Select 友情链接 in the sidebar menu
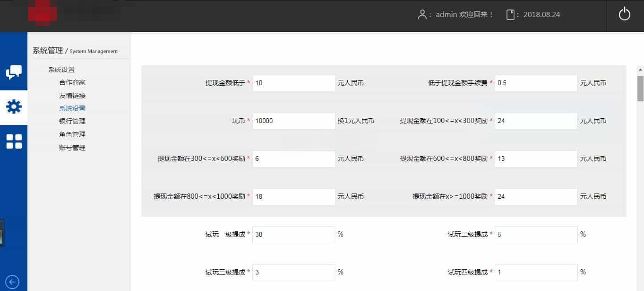Viewport: 644px width, 291px height. pyautogui.click(x=72, y=95)
